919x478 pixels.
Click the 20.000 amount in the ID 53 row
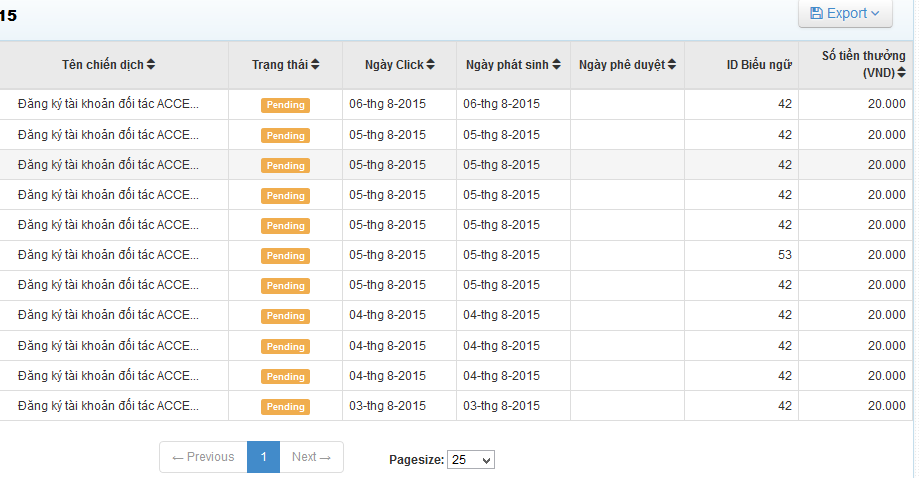point(887,255)
